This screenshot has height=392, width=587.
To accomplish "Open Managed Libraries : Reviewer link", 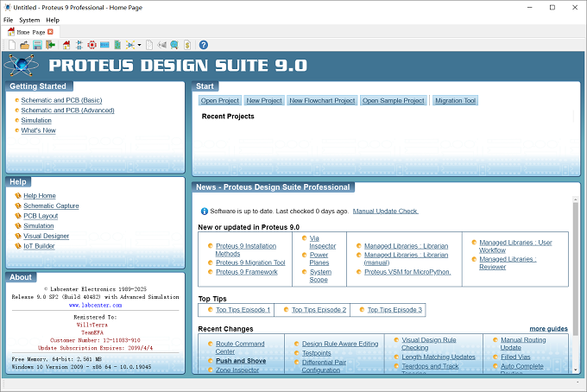I will click(508, 262).
